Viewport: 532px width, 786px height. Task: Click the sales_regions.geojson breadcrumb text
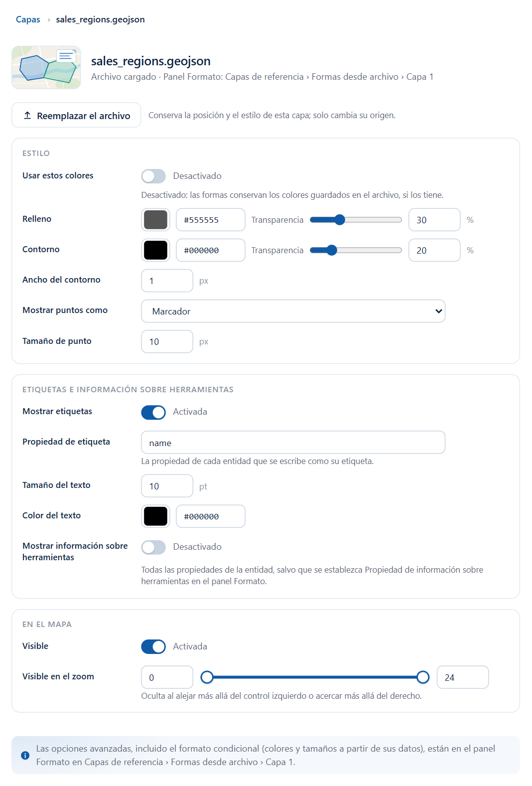pos(100,19)
